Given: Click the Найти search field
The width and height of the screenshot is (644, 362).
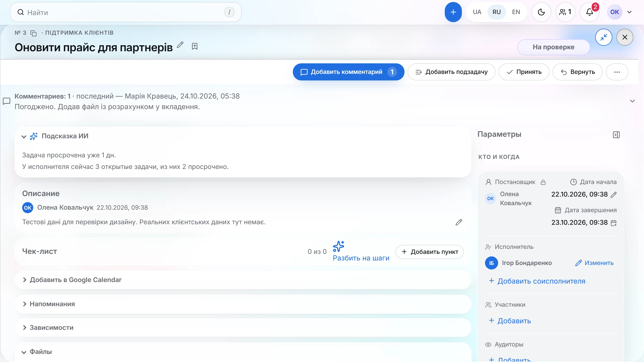Looking at the screenshot, I should coord(126,12).
